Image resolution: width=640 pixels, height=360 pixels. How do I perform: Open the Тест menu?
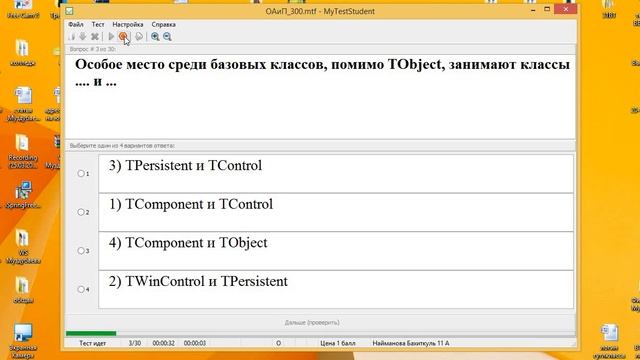click(98, 24)
